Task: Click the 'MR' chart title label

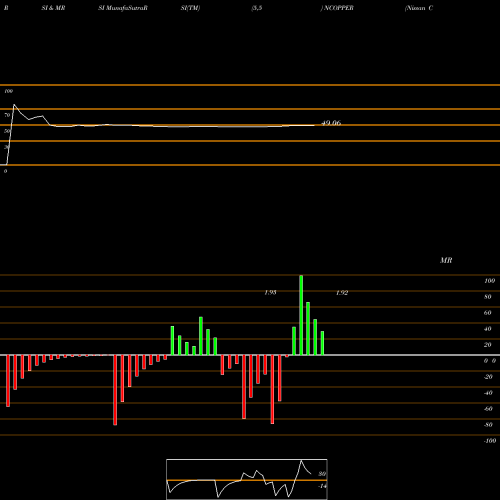Action: tap(446, 260)
